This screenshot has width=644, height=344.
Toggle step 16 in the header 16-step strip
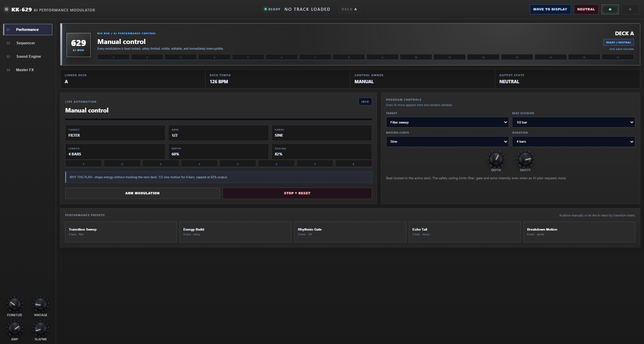click(618, 57)
